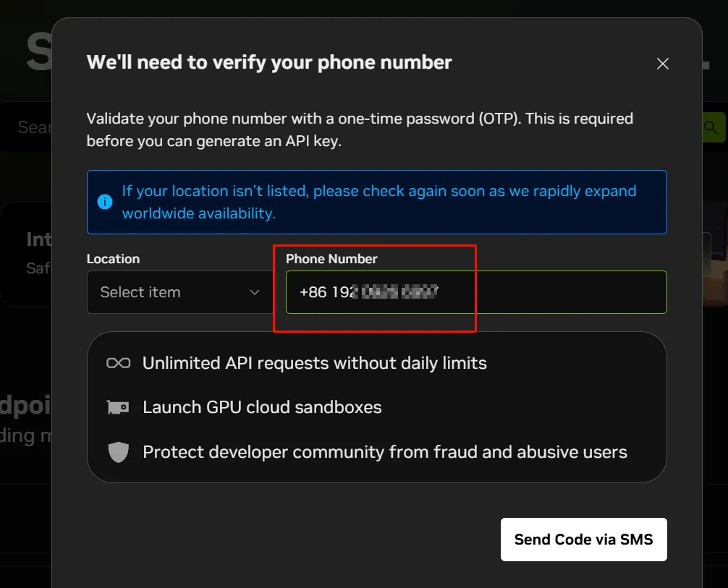Click the GPU card icon

tap(118, 408)
